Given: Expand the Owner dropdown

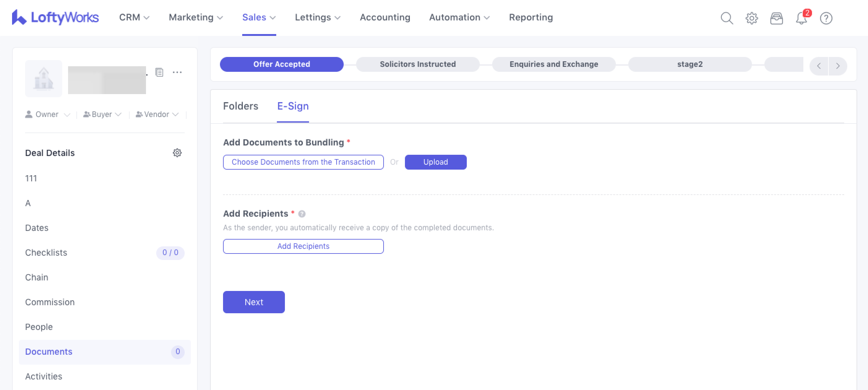Looking at the screenshot, I should click(x=48, y=115).
